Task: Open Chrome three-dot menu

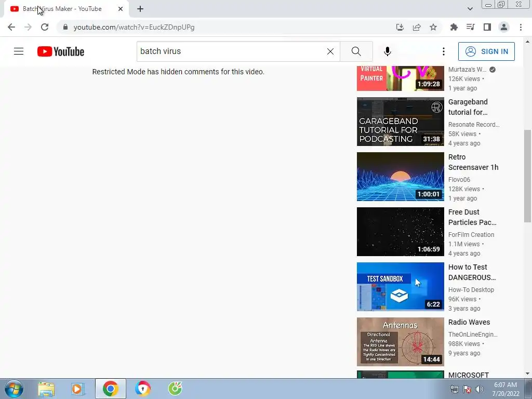Action: [x=521, y=27]
